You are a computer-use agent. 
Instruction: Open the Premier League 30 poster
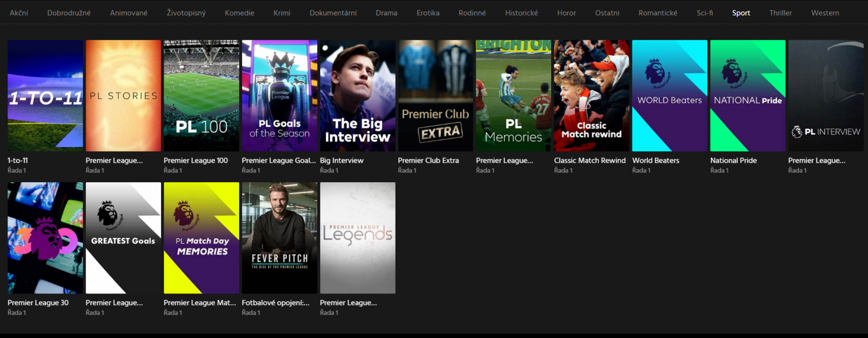click(46, 238)
